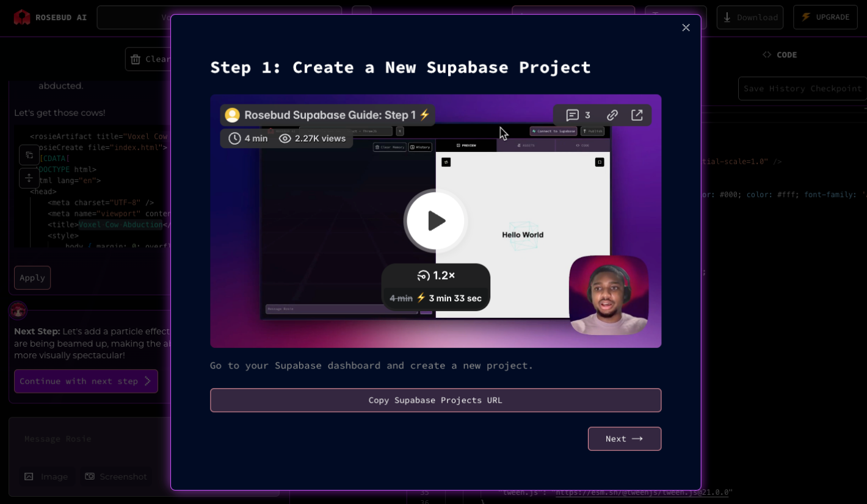Attach an Image to message
The image size is (867, 504).
46,477
